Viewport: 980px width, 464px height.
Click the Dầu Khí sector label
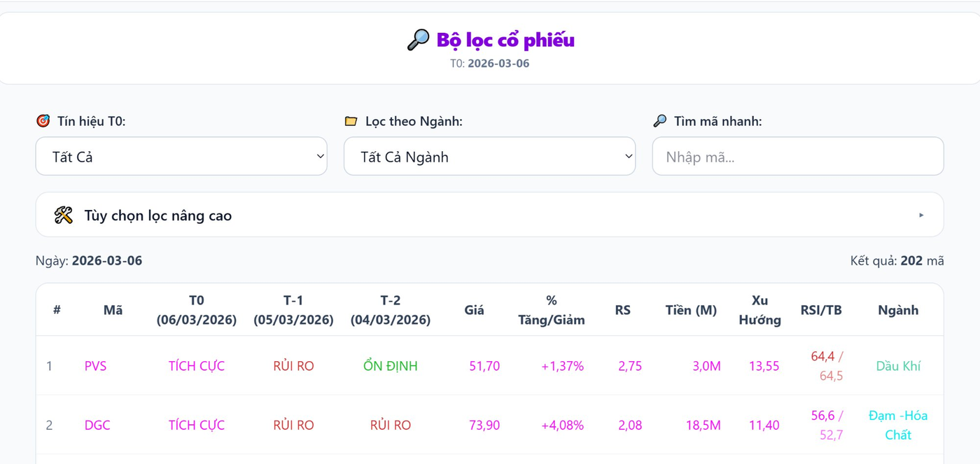(898, 366)
